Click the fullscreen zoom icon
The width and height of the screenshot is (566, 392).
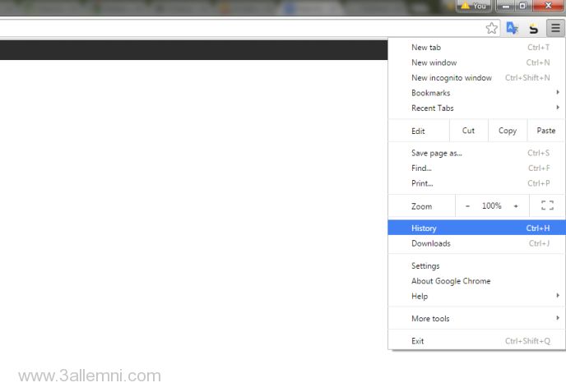(x=547, y=206)
